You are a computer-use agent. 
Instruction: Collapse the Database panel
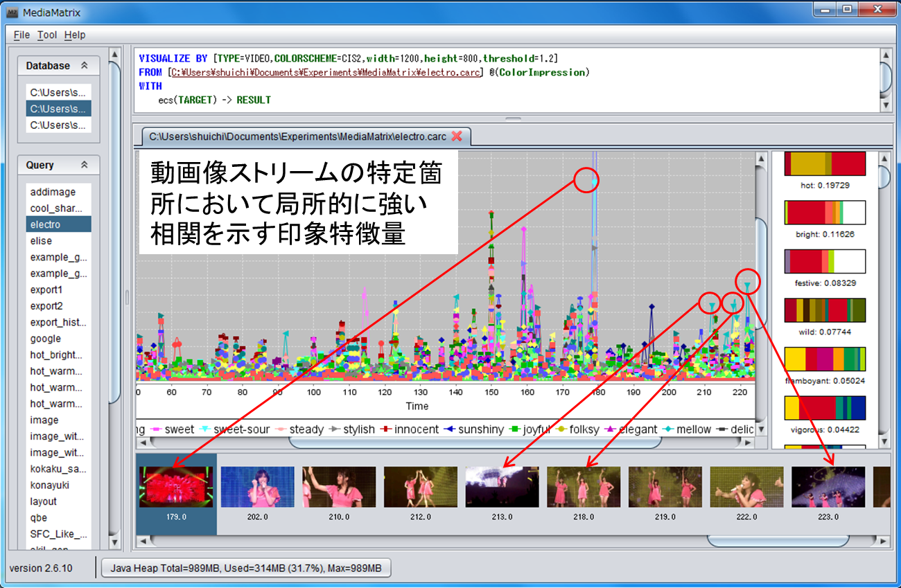pyautogui.click(x=85, y=66)
